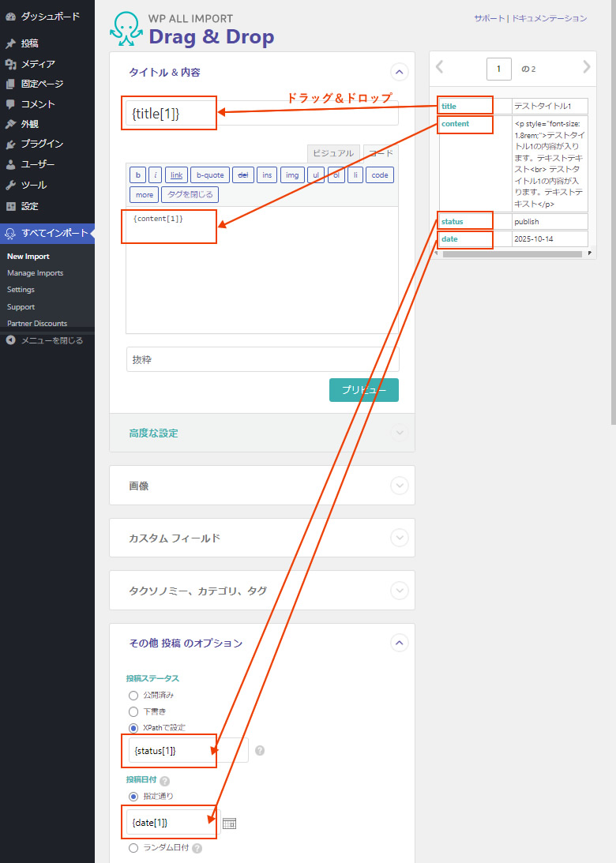616x863 pixels.
Task: Click help icon beside status XPath field
Action: tap(260, 750)
